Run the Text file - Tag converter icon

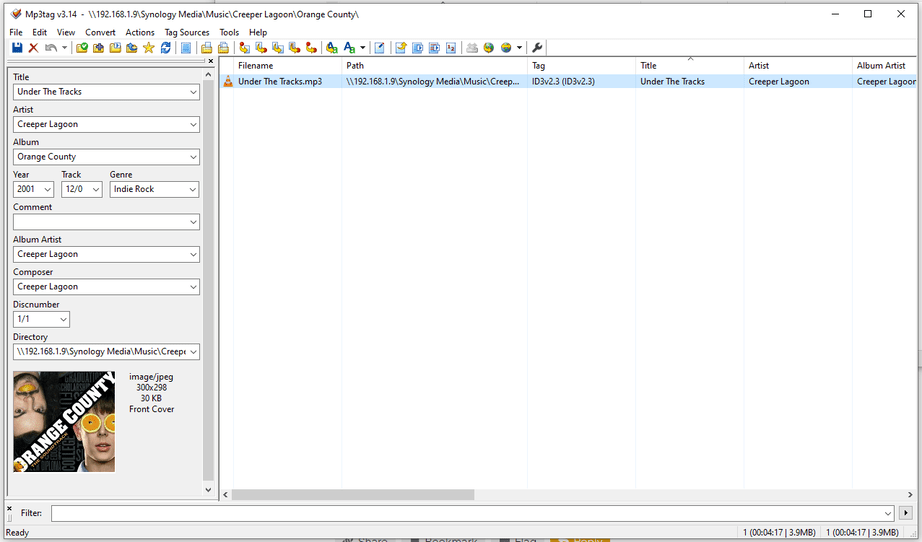[295, 48]
